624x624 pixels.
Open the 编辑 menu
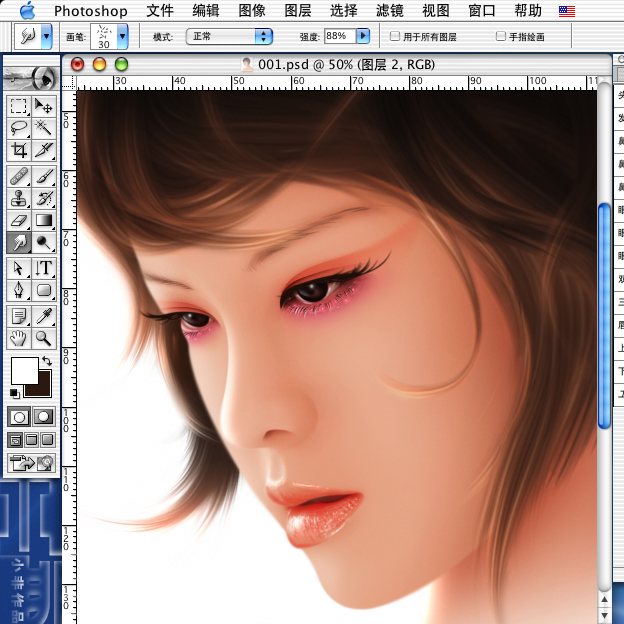click(x=206, y=11)
